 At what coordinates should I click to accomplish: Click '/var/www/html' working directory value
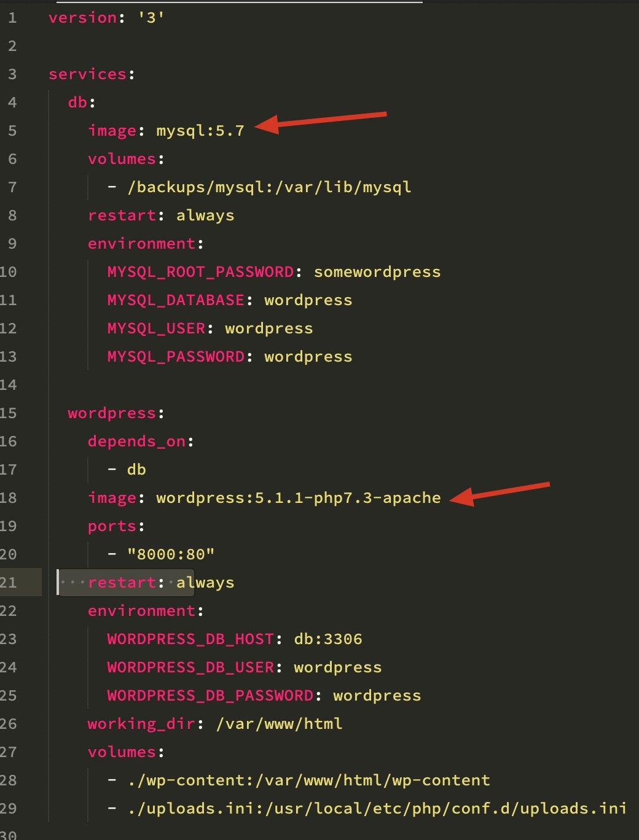(279, 724)
